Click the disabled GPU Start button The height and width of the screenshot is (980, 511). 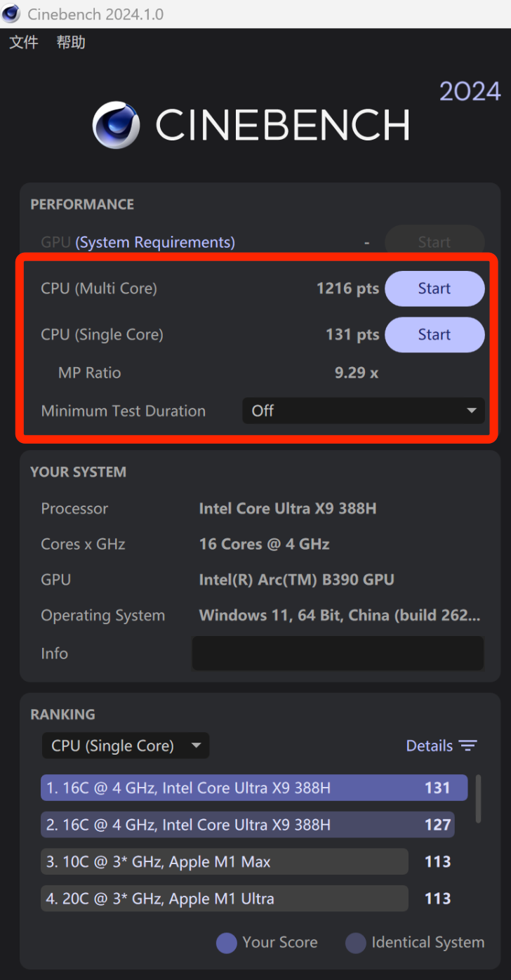pos(434,242)
